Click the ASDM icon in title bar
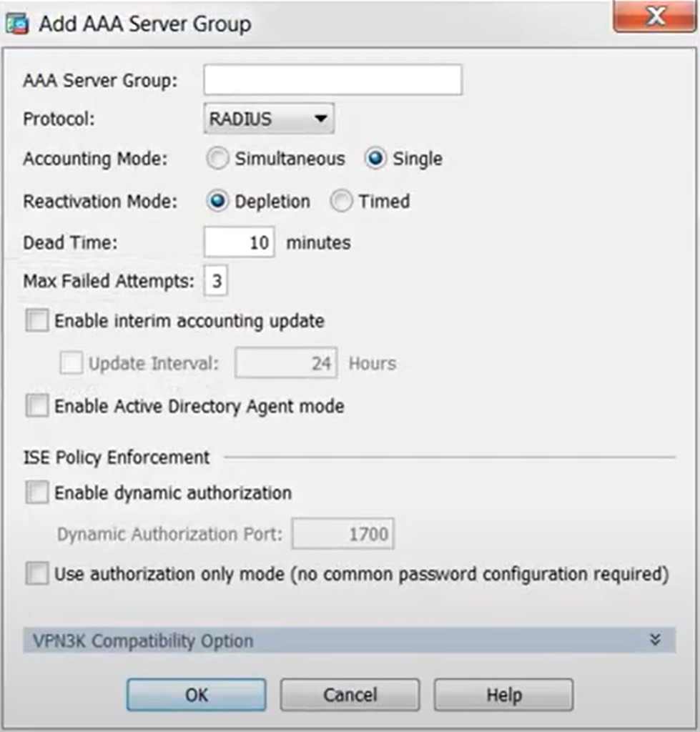 click(x=16, y=23)
